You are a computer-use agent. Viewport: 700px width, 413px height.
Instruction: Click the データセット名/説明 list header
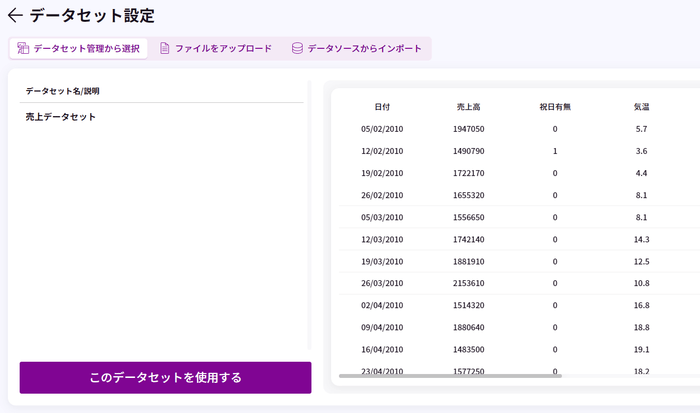click(x=62, y=91)
